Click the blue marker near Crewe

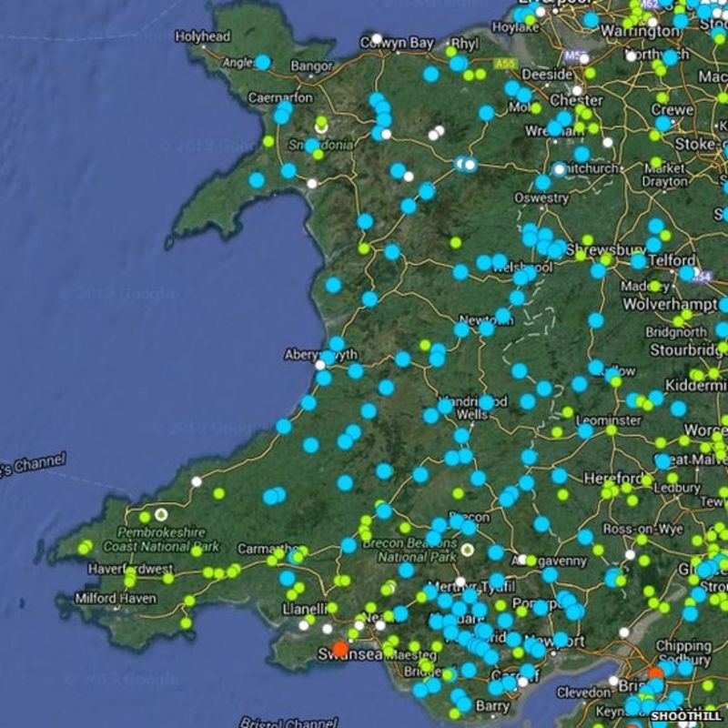(x=663, y=123)
